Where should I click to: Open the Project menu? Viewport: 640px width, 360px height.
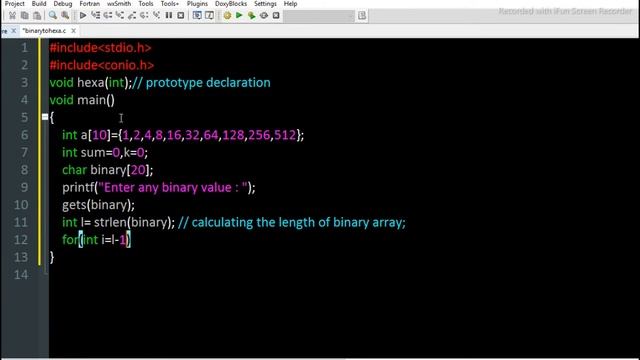pyautogui.click(x=14, y=4)
